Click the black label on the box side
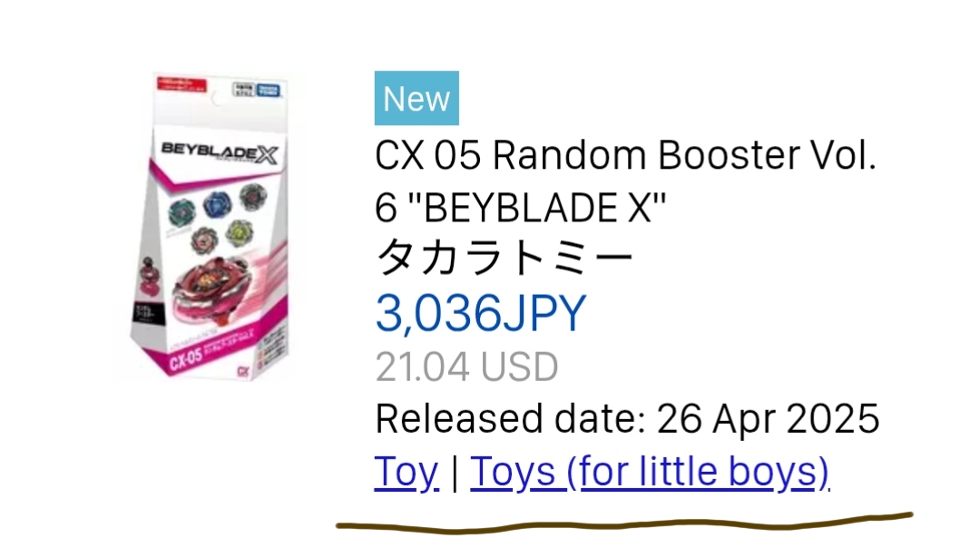The image size is (980, 548). (148, 312)
